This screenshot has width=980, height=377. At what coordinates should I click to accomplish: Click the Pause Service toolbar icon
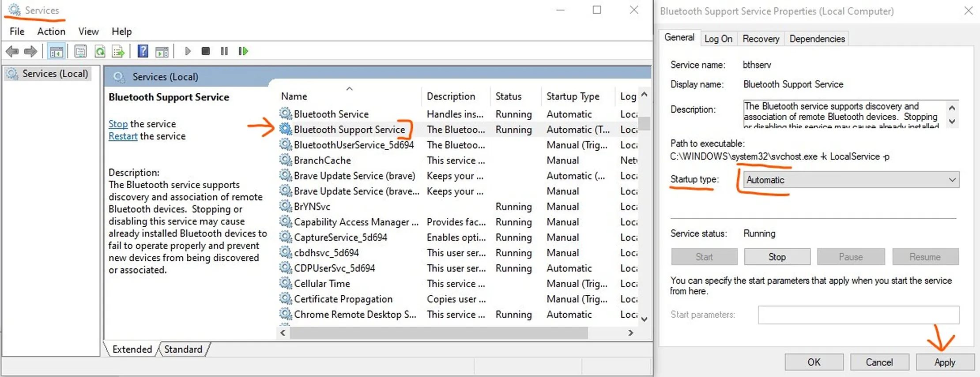(224, 51)
